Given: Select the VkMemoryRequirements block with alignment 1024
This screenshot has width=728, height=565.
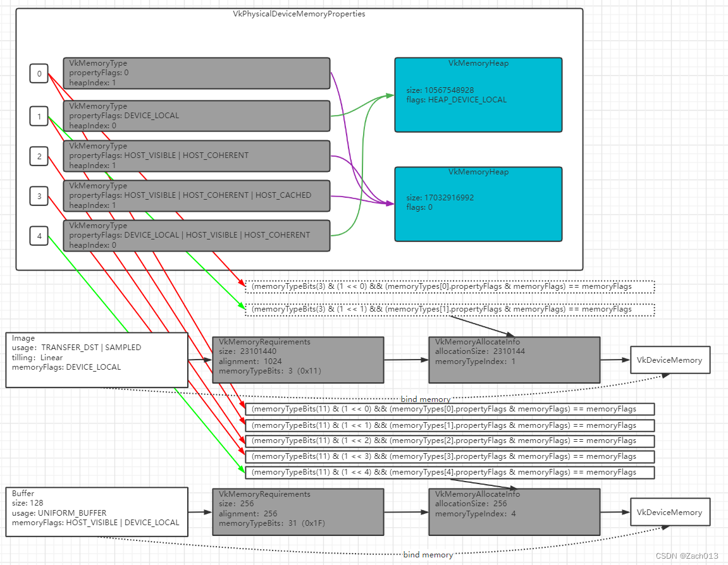Looking at the screenshot, I should (297, 360).
